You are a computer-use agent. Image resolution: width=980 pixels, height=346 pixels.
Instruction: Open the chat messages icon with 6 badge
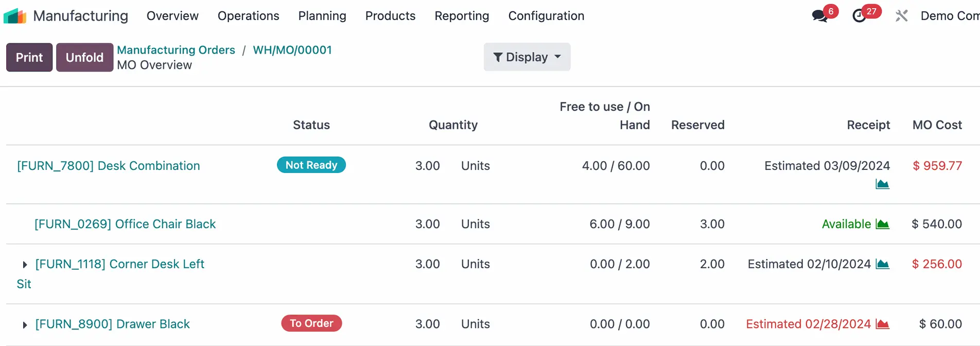coord(820,16)
